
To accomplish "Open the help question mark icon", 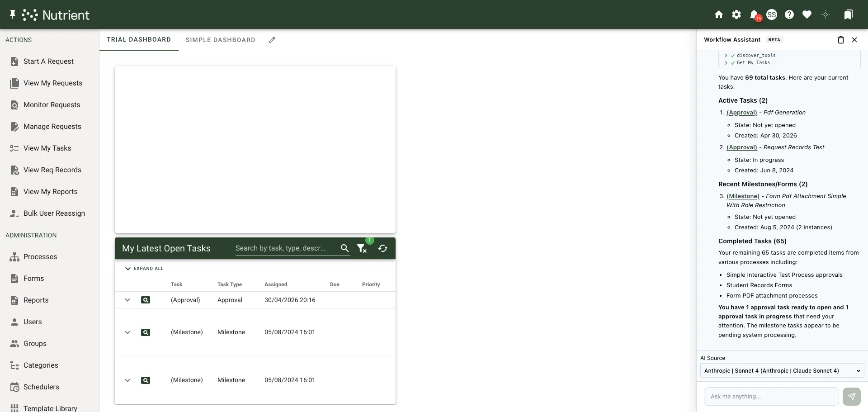I will click(x=789, y=14).
